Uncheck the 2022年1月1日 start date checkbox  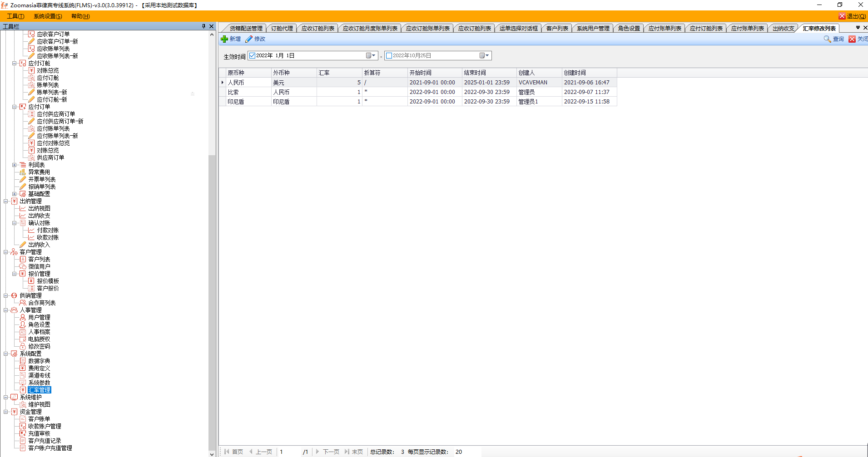(x=253, y=56)
